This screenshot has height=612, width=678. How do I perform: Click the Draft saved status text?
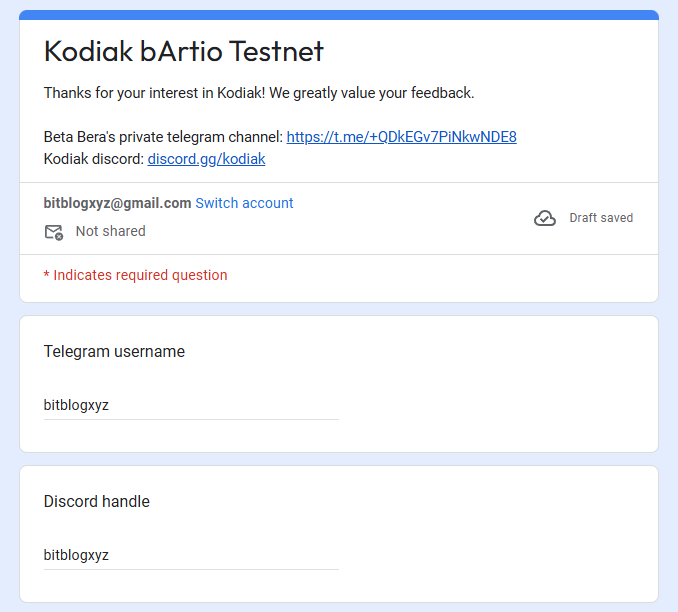[x=601, y=218]
